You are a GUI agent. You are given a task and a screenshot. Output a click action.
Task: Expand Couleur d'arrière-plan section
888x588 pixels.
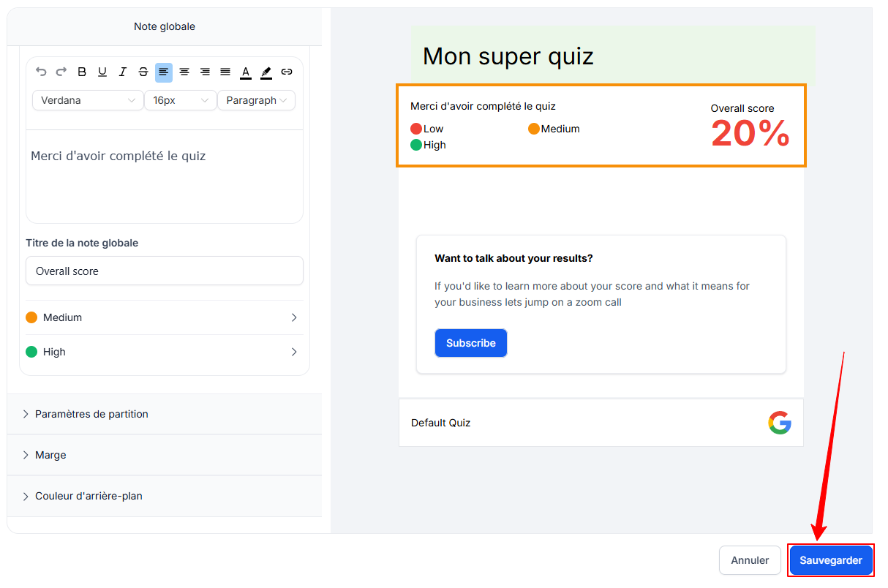tap(165, 496)
